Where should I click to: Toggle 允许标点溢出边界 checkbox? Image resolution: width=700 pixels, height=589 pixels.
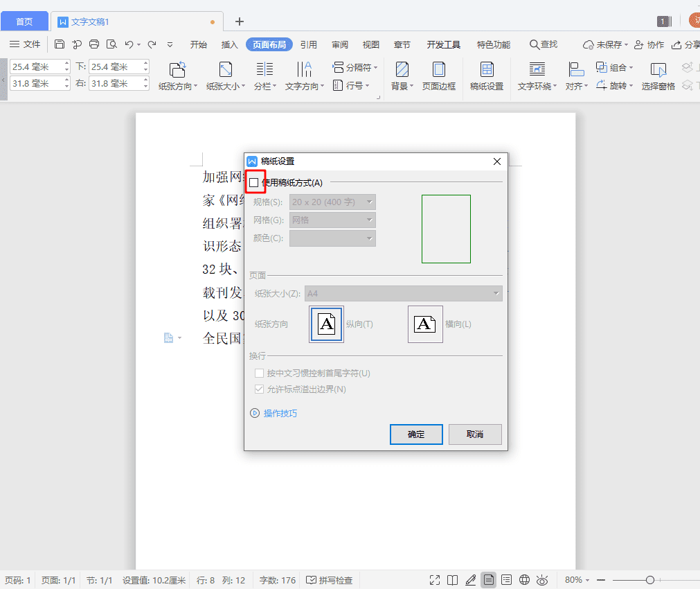pos(259,389)
